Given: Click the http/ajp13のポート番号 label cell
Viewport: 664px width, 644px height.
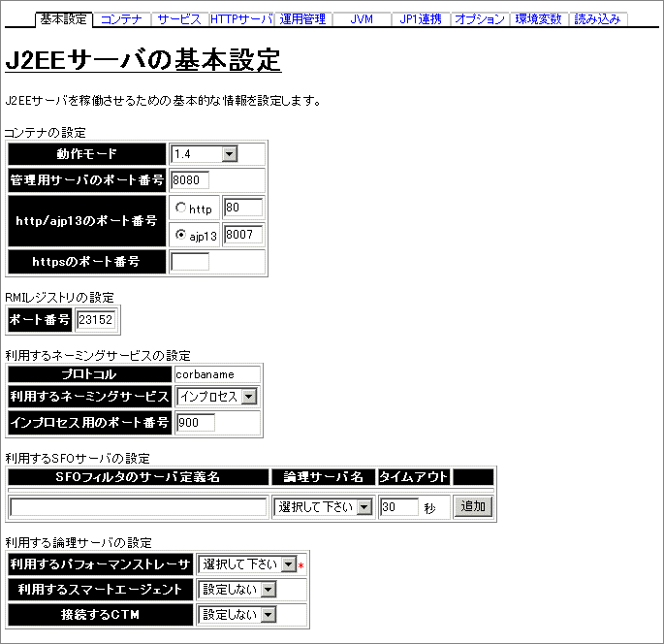Looking at the screenshot, I should point(87,221).
